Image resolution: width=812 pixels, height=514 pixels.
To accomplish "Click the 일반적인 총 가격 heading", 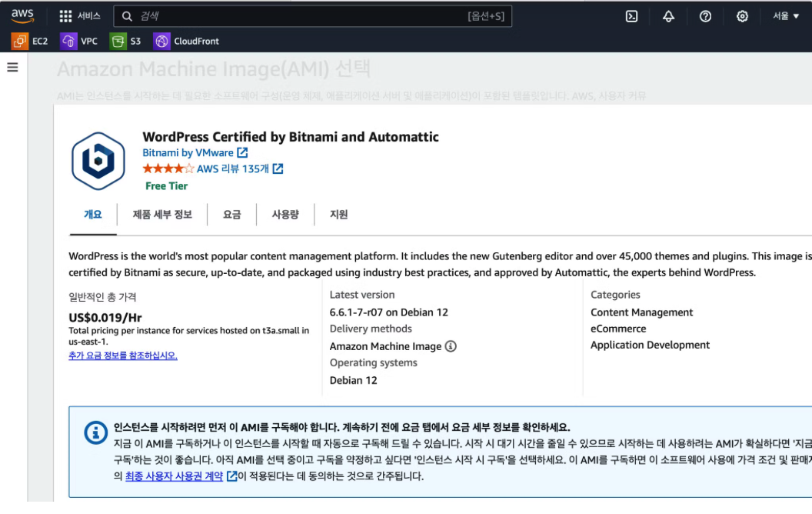I will [102, 297].
